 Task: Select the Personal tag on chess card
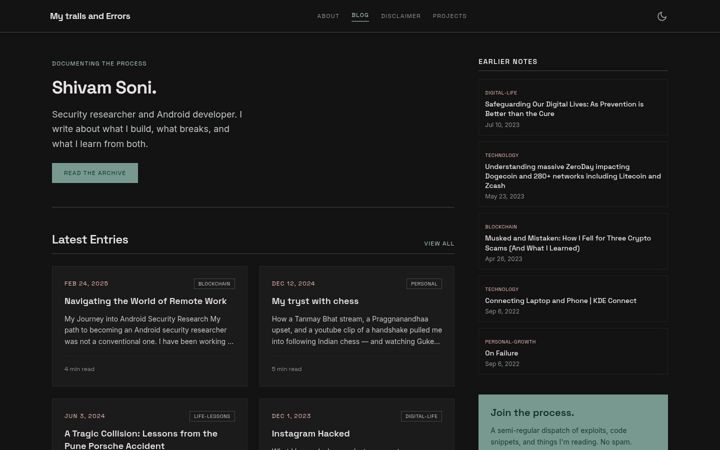point(424,284)
